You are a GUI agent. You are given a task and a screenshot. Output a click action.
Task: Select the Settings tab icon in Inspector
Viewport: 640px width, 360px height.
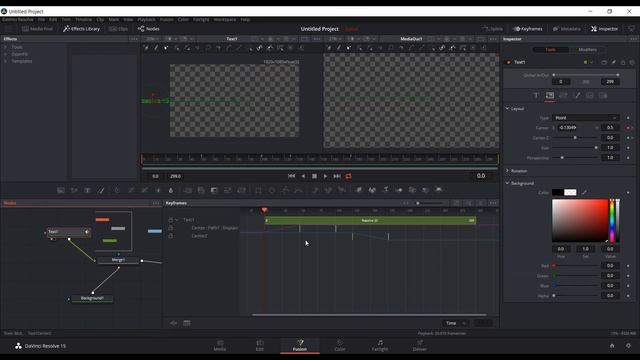[x=603, y=96]
